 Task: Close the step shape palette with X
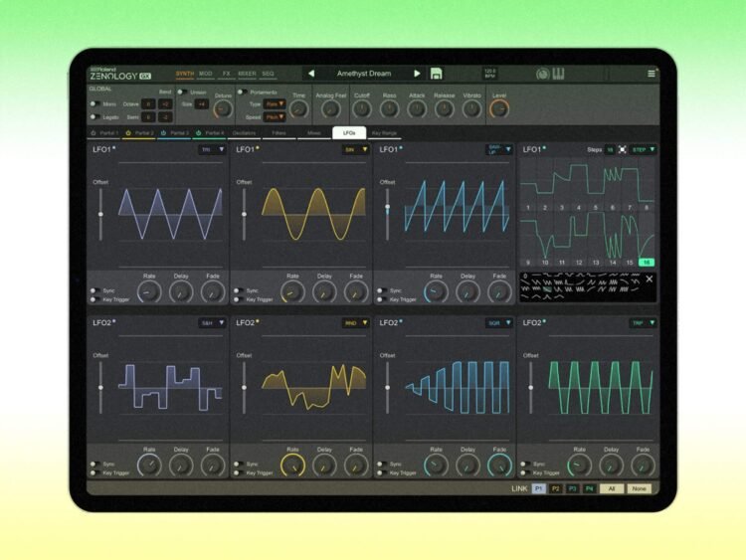[x=650, y=280]
